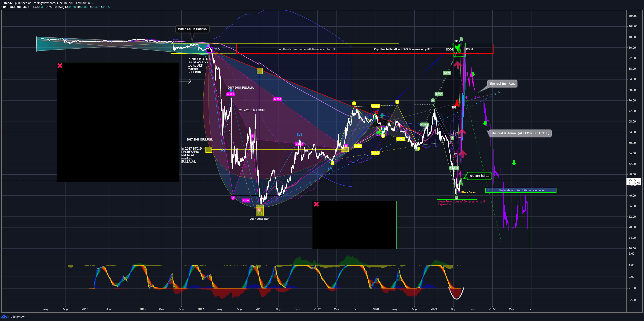Click the '2022' label on the time axis
Viewport: 644px width, 321px height.
(492, 309)
